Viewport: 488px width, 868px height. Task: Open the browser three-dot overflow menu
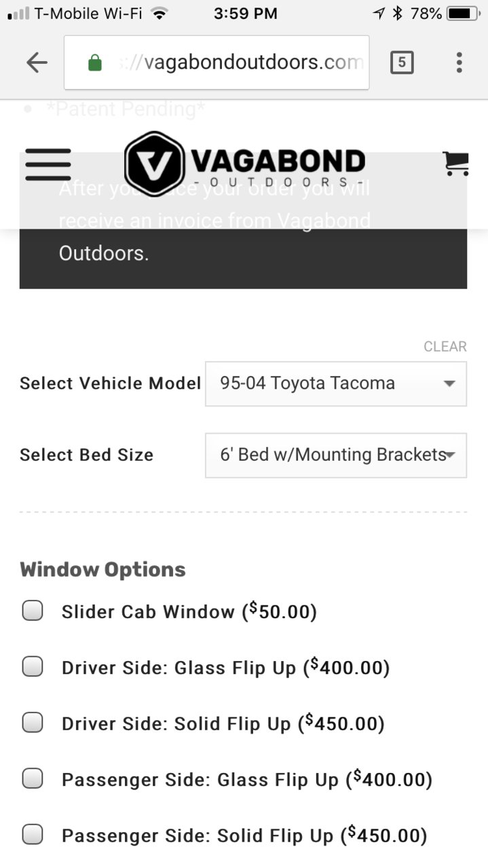click(x=459, y=62)
